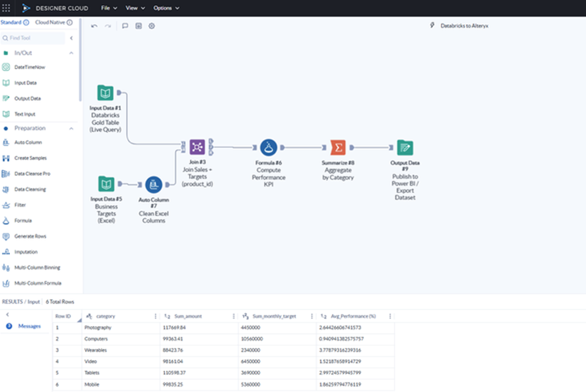Click the Wearables category cell

[x=121, y=350]
